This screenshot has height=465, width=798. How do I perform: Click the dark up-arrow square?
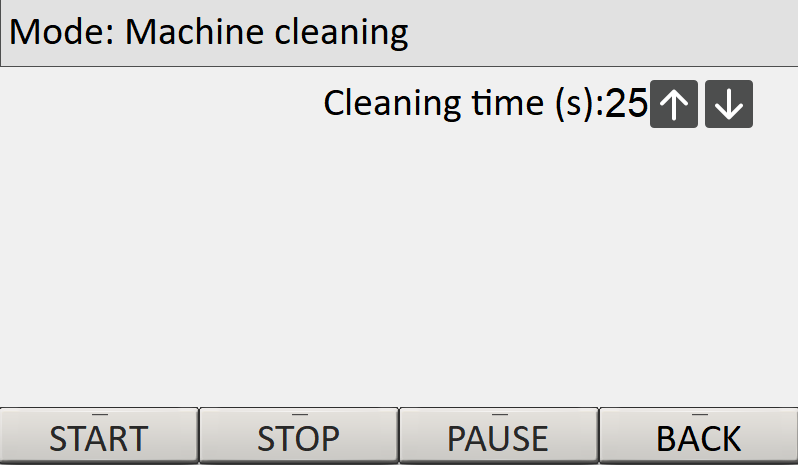tap(674, 105)
